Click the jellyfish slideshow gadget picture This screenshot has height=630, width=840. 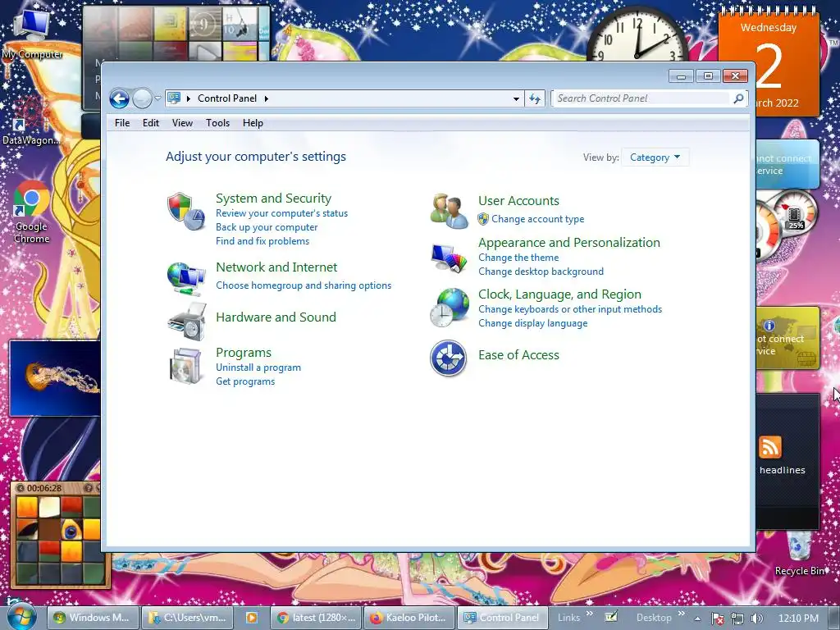pyautogui.click(x=55, y=378)
